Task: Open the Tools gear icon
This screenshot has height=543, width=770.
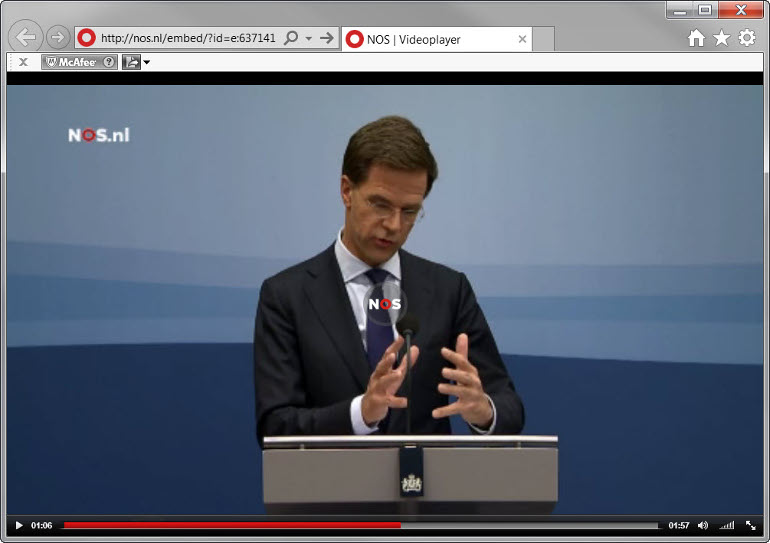Action: pyautogui.click(x=747, y=38)
